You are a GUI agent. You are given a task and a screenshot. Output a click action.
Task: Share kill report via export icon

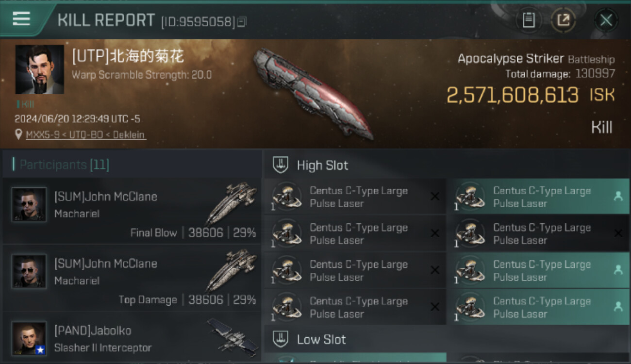click(563, 20)
